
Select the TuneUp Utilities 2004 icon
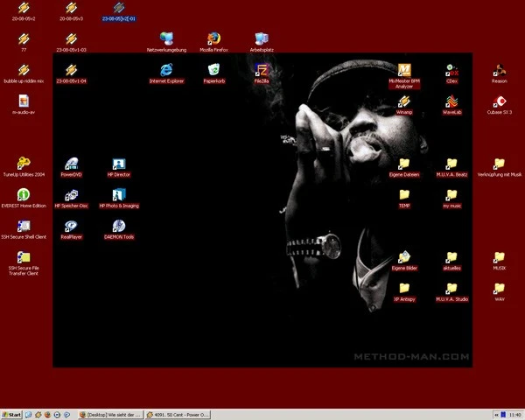[x=24, y=164]
